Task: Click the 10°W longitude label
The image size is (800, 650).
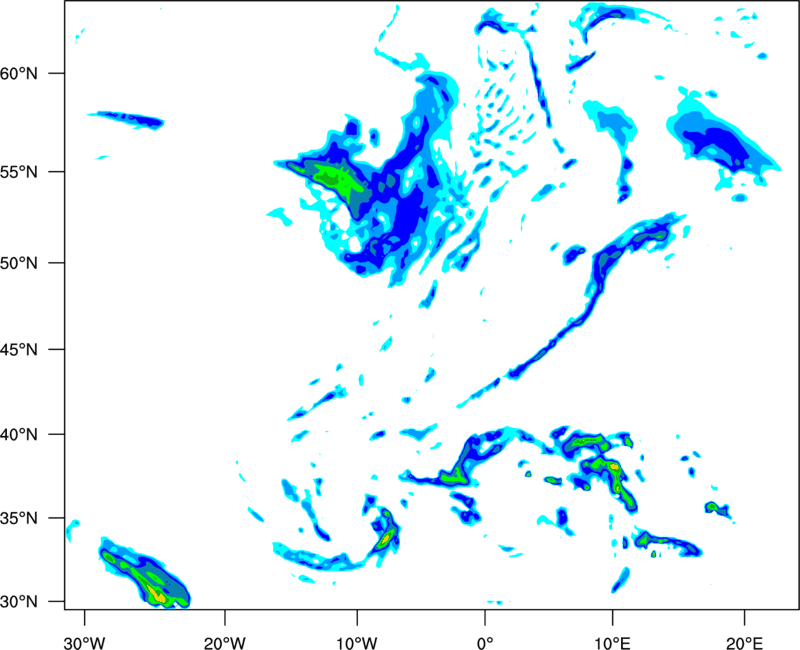Action: tap(357, 643)
